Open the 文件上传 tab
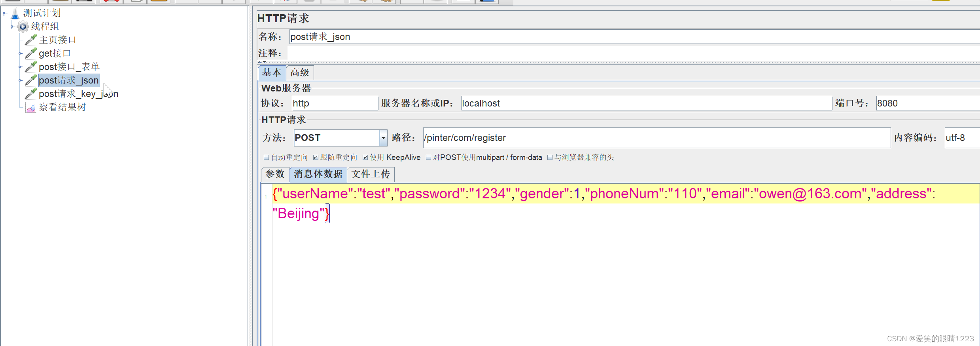This screenshot has height=346, width=980. click(371, 174)
